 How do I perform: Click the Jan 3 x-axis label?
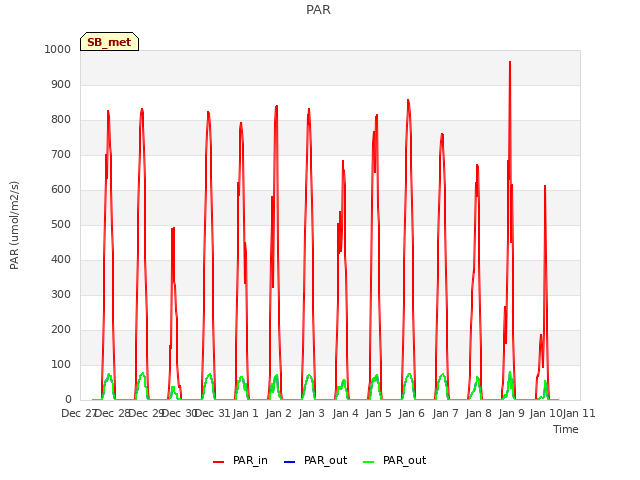coord(312,413)
